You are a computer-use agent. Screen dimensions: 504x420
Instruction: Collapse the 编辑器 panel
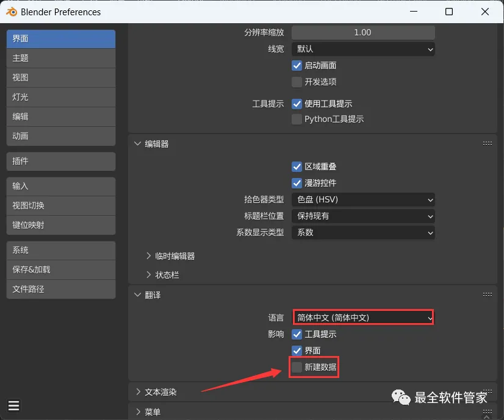point(137,143)
